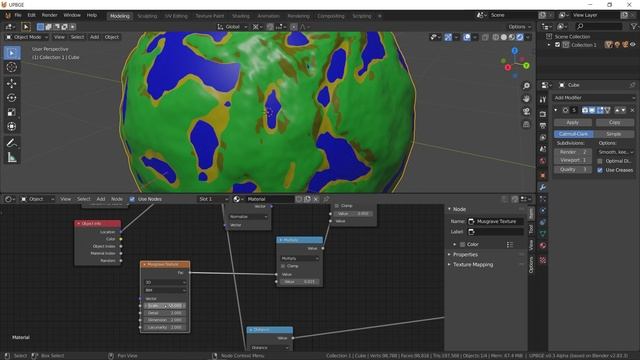Open the Global transform orientation dropdown

click(232, 27)
